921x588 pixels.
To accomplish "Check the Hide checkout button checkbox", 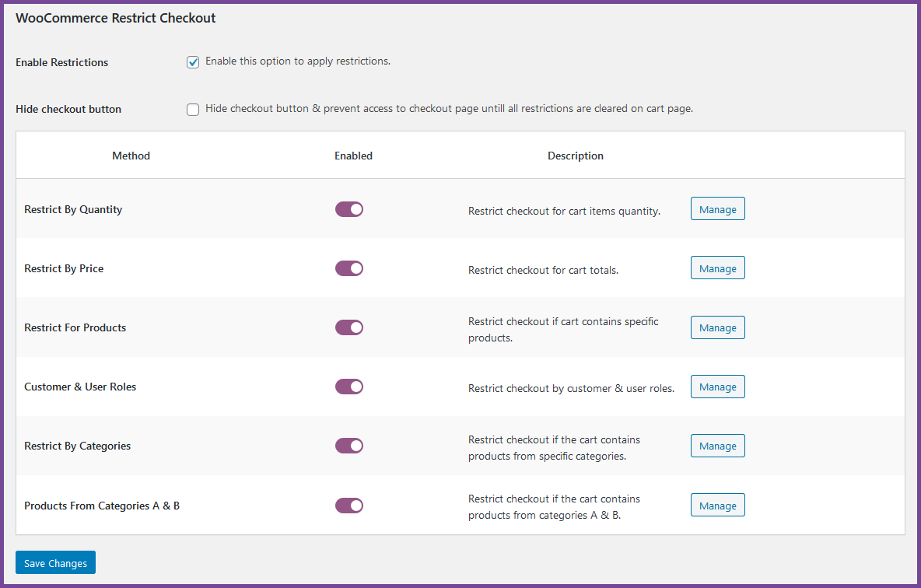I will point(193,110).
